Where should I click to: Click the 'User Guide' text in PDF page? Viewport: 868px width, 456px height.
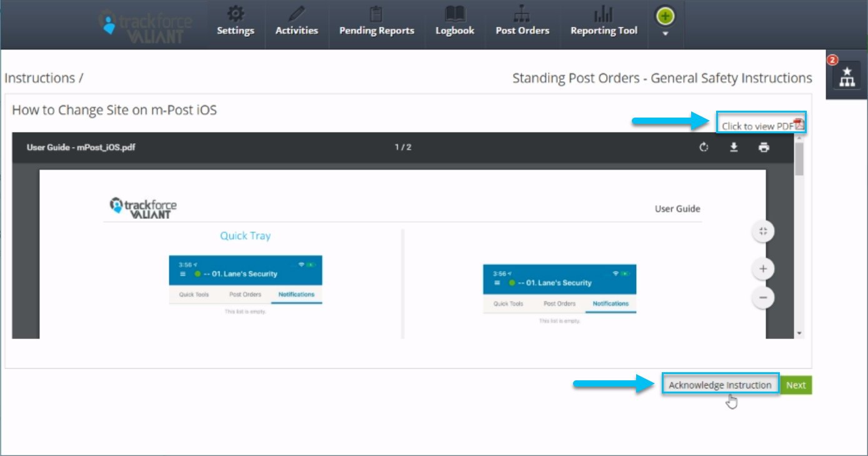tap(677, 209)
